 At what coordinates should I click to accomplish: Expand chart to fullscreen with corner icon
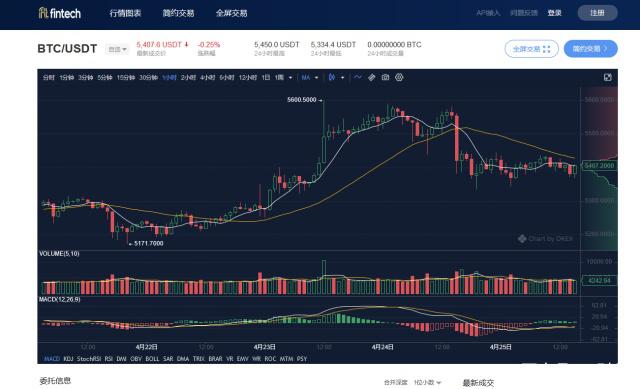click(x=607, y=77)
